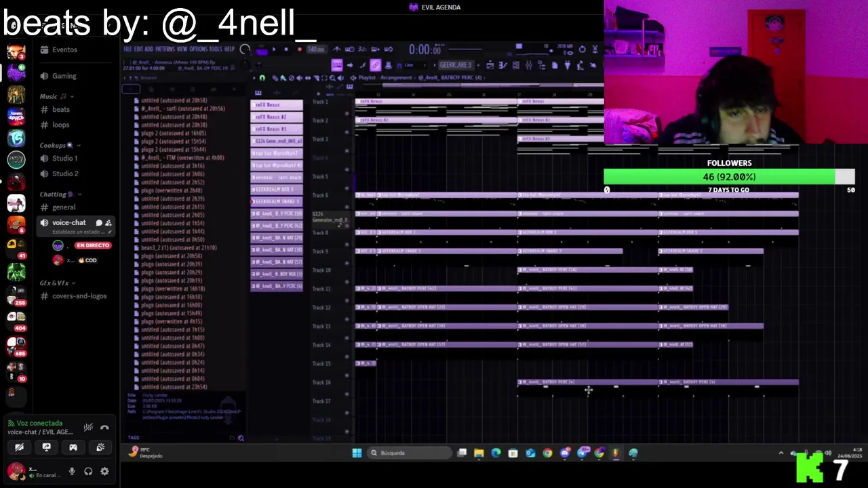Screen dimensions: 868x488
Task: Select the mute tool in Playlist toolbar
Action: (299, 78)
